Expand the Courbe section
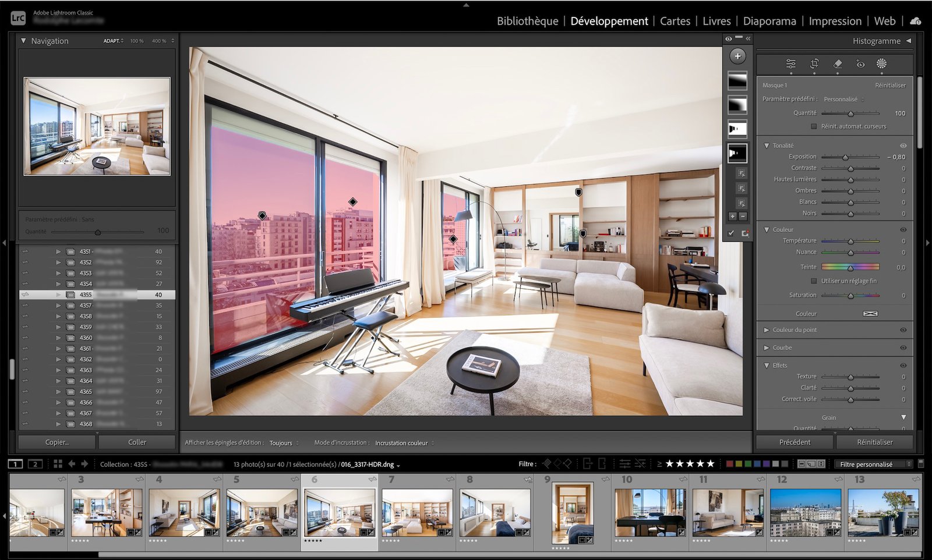 pyautogui.click(x=767, y=348)
